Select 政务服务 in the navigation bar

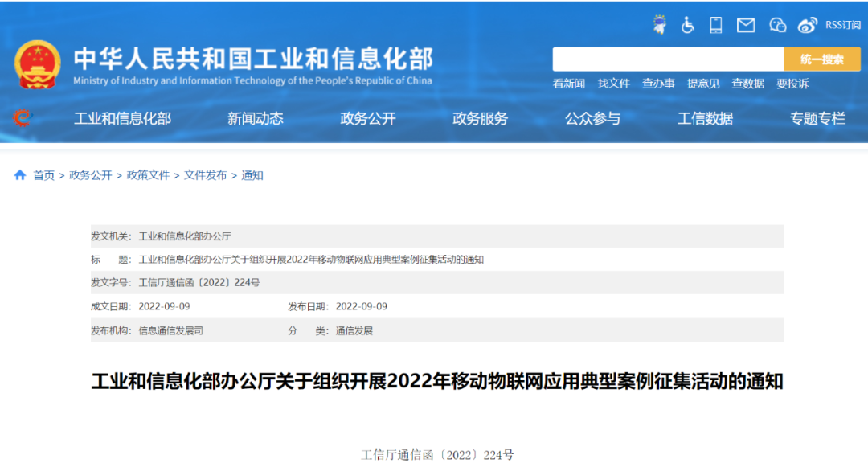(481, 119)
